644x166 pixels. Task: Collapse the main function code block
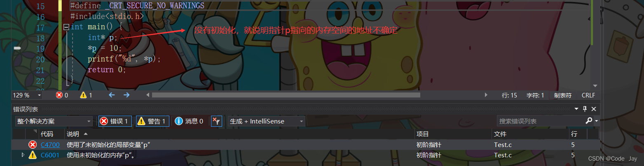tap(66, 27)
